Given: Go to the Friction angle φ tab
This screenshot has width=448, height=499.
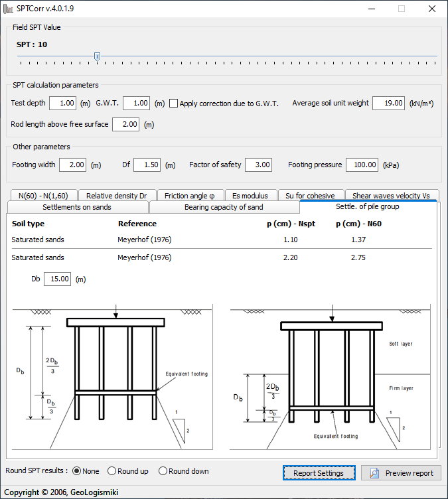Looking at the screenshot, I should pos(189,196).
